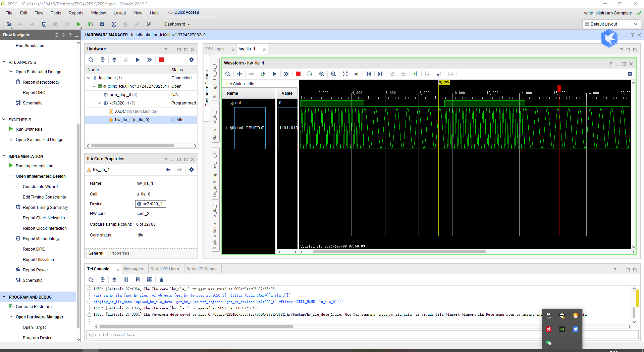Viewport: 644px width, 352px height.
Task: Click Generate Bitstream in Flow Navigator
Action: tap(34, 306)
